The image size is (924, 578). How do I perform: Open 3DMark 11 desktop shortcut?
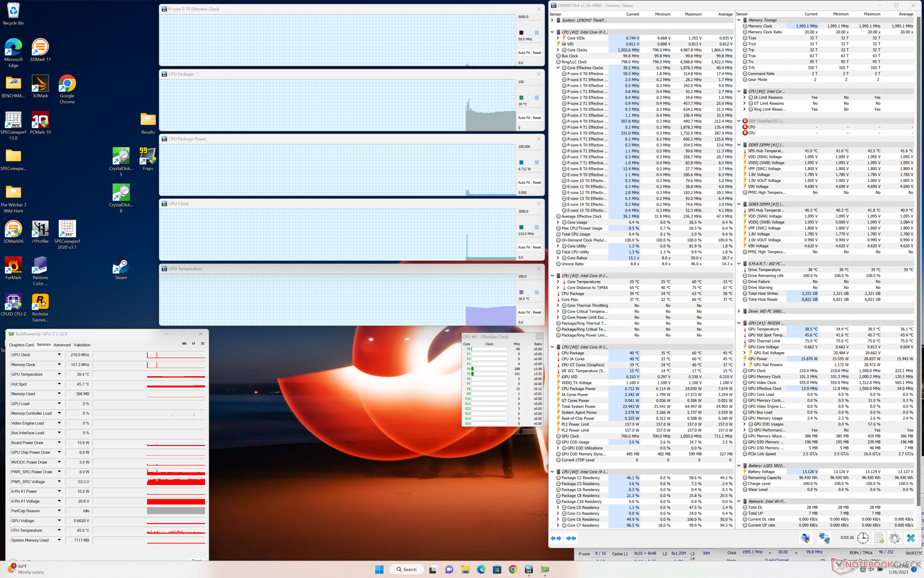click(x=40, y=51)
